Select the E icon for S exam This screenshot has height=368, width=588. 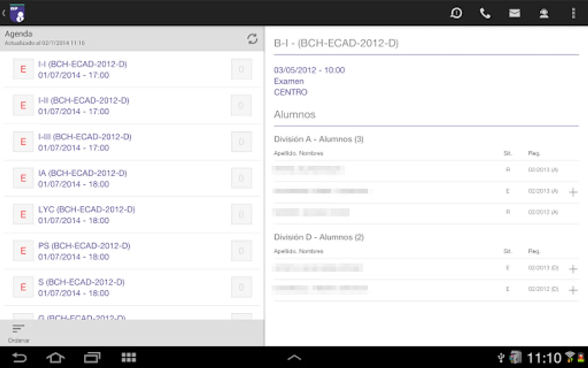pos(23,287)
